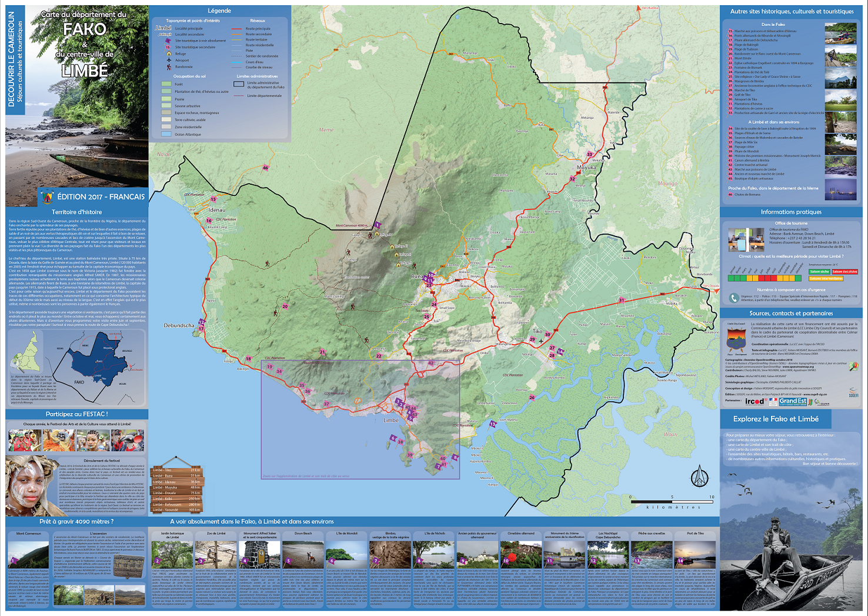Screen dimensions: 868x616
Task: Click the SOGEFI logo
Action: (x=853, y=393)
